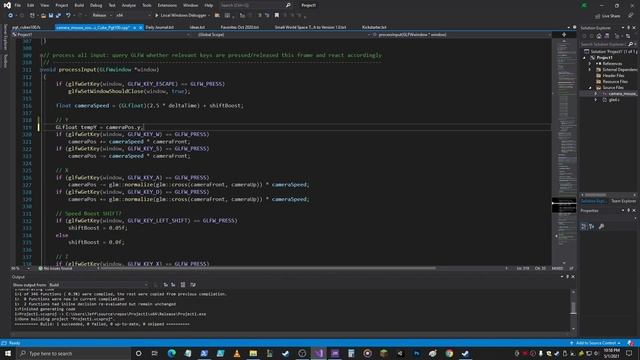The image size is (640, 360).
Task: Collapse the Source Files folder
Action: 590,88
